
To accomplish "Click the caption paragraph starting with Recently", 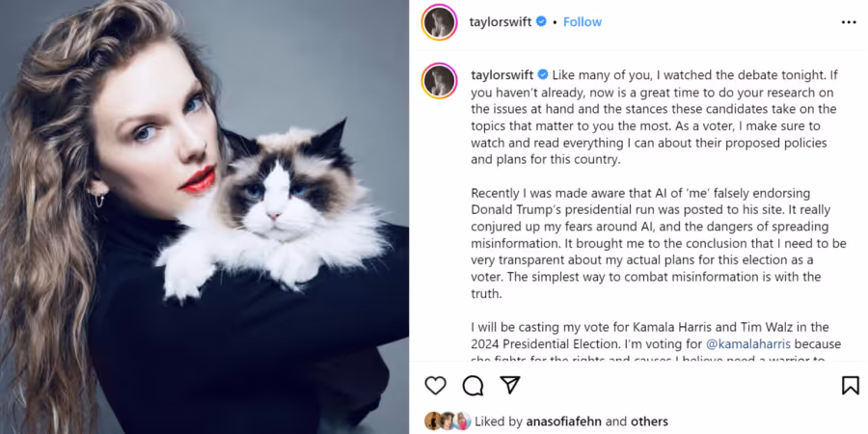I will point(658,244).
